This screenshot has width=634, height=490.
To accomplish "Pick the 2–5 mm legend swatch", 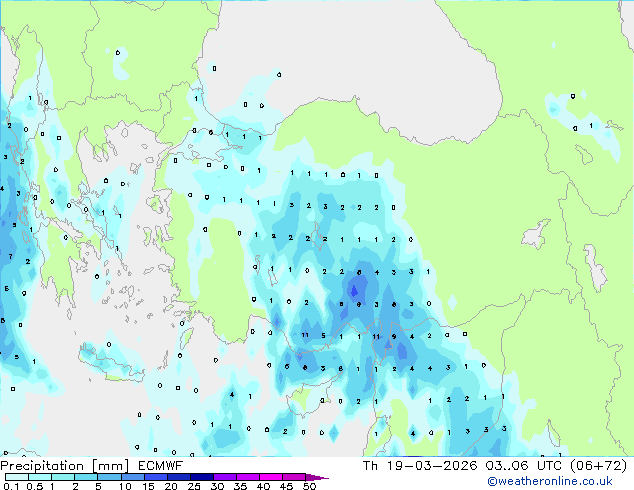I will pos(86,477).
